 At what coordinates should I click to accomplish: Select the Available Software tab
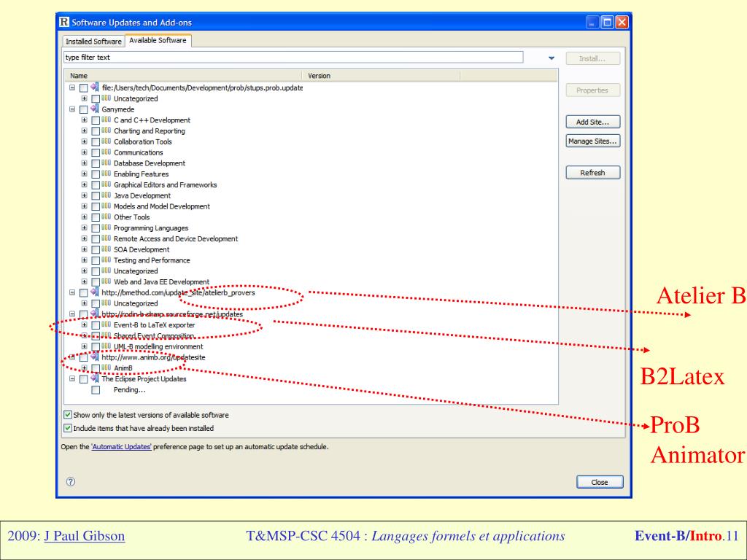[158, 41]
